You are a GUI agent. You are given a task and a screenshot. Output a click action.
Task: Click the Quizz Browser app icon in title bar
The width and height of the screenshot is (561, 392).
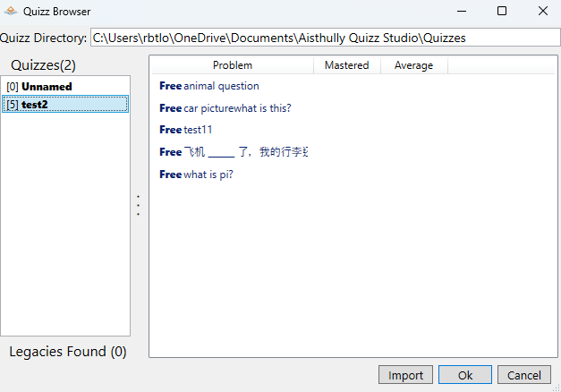click(11, 12)
